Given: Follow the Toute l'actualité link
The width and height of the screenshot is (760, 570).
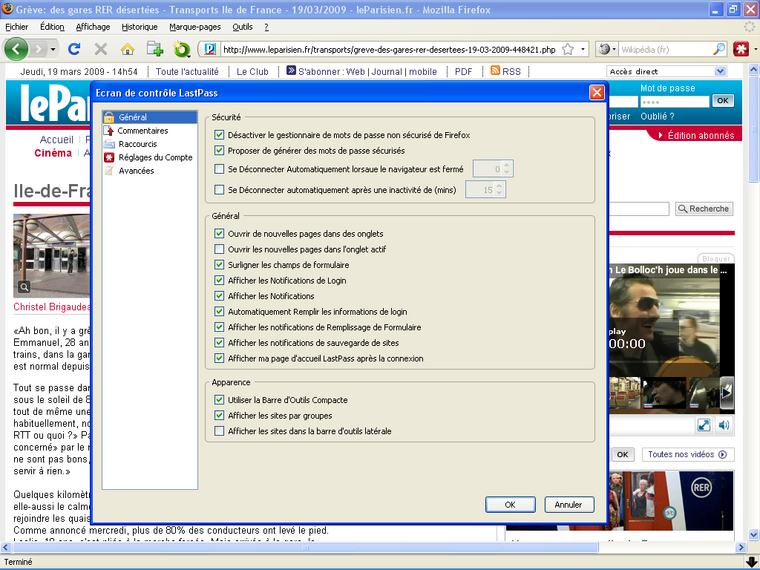Looking at the screenshot, I should (187, 72).
